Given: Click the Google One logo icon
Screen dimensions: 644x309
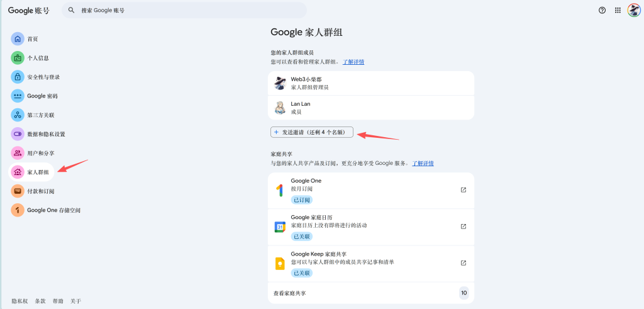Looking at the screenshot, I should (280, 190).
